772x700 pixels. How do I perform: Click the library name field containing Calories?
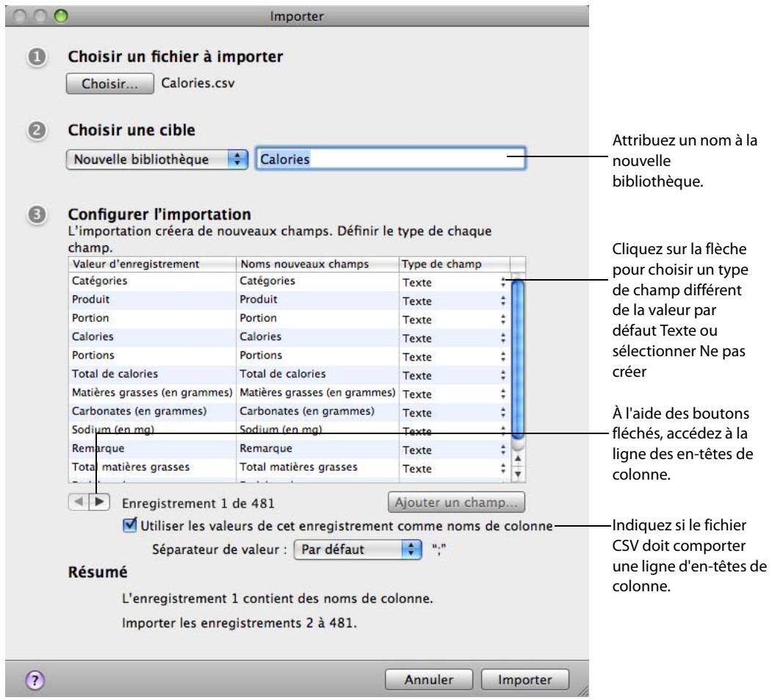(391, 159)
